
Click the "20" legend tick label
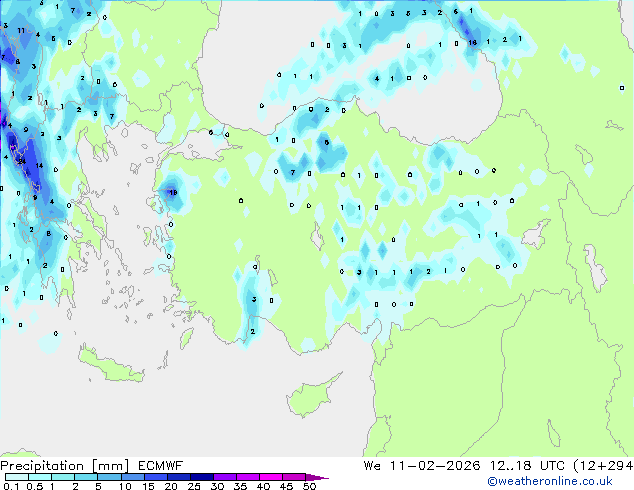171,486
